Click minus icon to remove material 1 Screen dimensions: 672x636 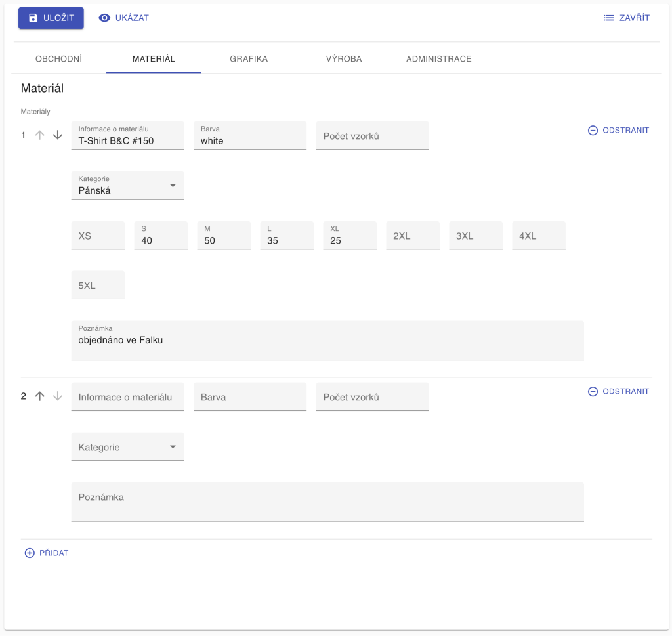[x=593, y=131]
